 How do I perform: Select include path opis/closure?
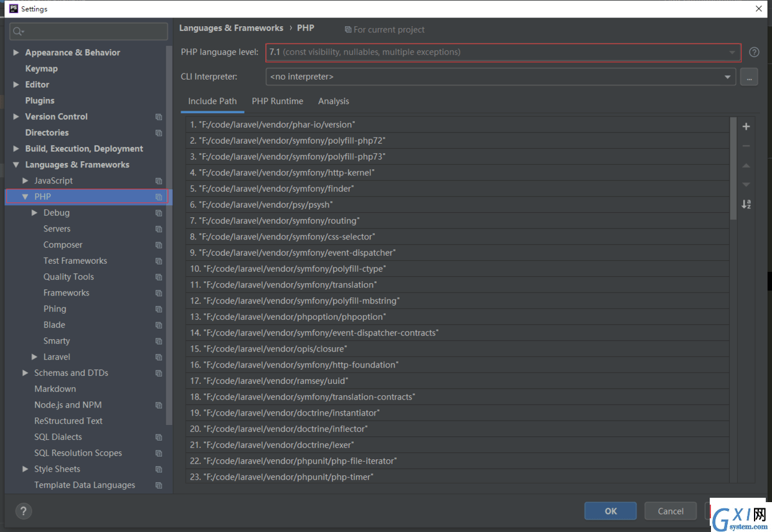click(x=458, y=349)
